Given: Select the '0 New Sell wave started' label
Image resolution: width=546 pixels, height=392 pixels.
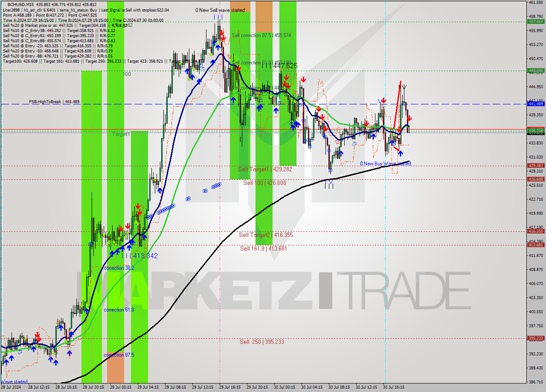Looking at the screenshot, I should coord(220,10).
